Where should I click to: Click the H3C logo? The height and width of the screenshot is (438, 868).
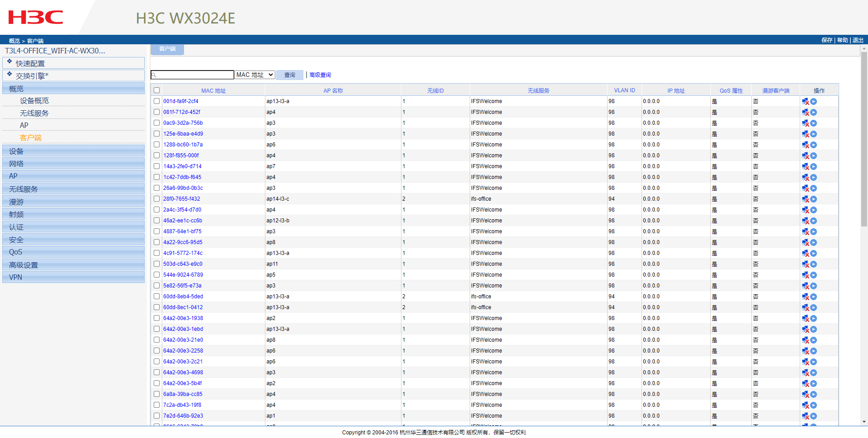36,18
